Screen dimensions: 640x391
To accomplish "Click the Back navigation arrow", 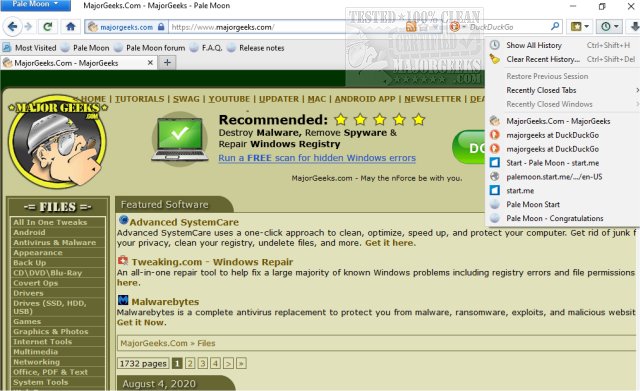I will coord(12,27).
